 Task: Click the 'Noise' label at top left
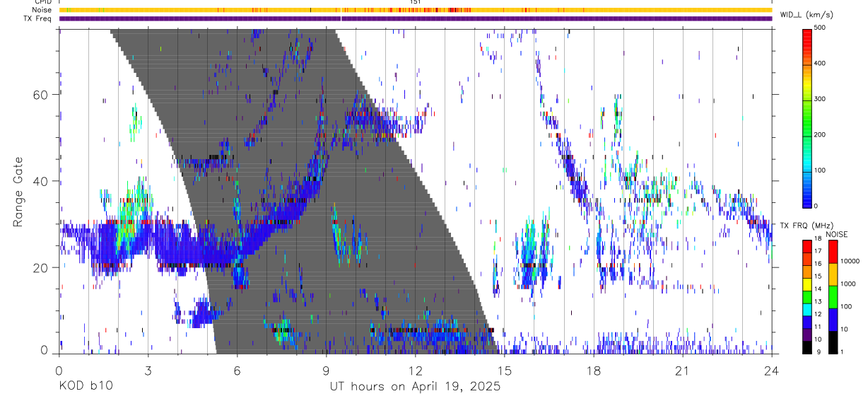pyautogui.click(x=41, y=10)
